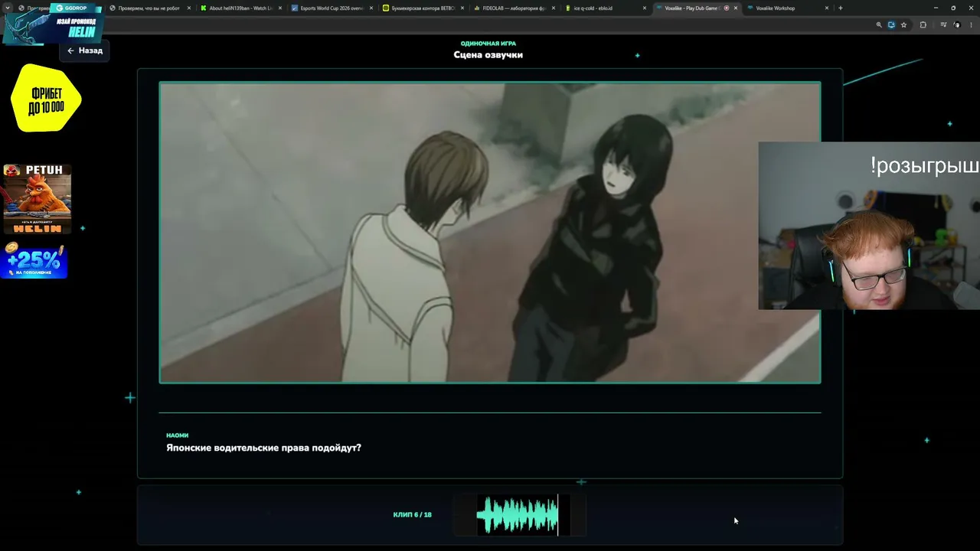Click the recording indicator on Voxalike tab
Screen dimensions: 980x551
click(727, 8)
